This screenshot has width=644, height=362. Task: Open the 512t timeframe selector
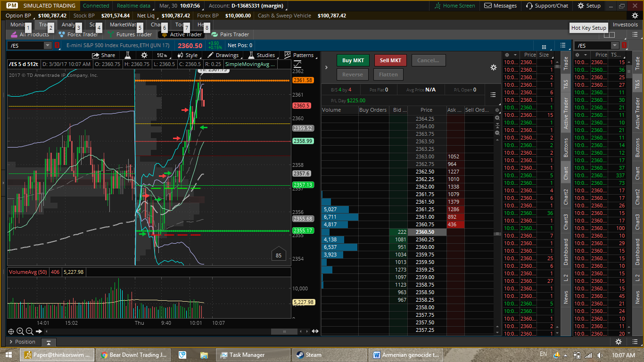tap(163, 55)
